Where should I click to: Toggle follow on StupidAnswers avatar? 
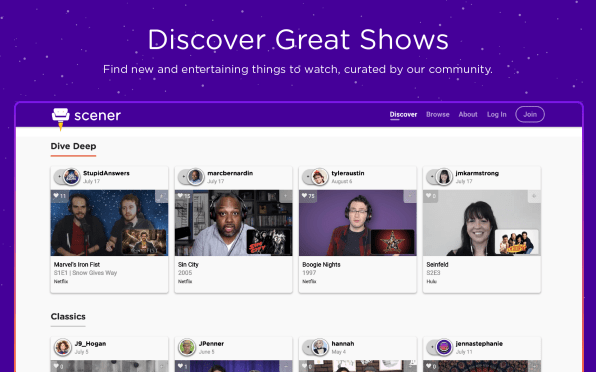[x=59, y=177]
